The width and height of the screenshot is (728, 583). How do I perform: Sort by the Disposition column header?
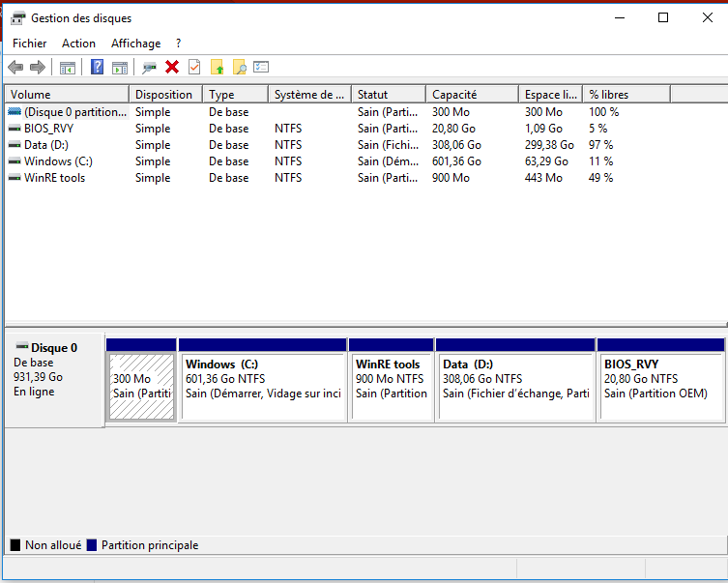click(165, 94)
